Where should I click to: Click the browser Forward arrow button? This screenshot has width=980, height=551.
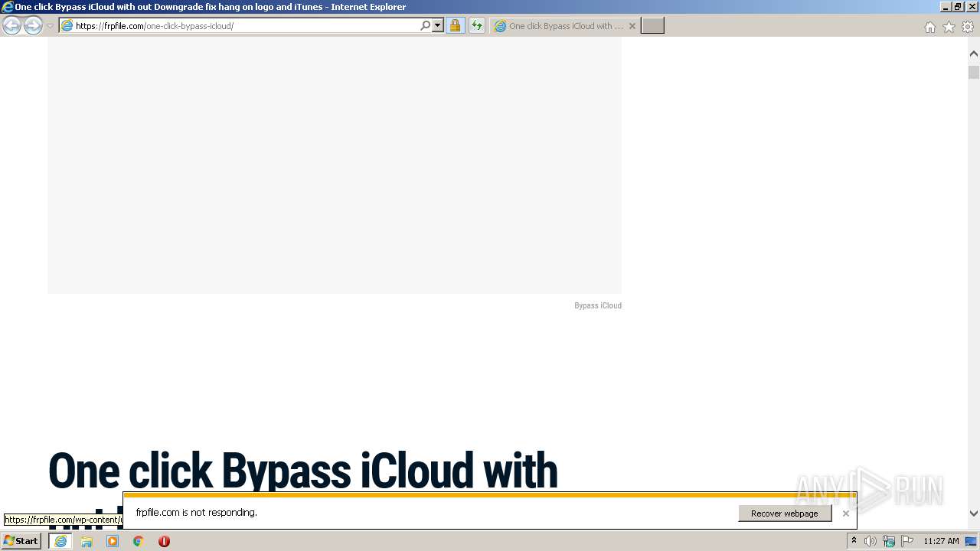click(33, 26)
